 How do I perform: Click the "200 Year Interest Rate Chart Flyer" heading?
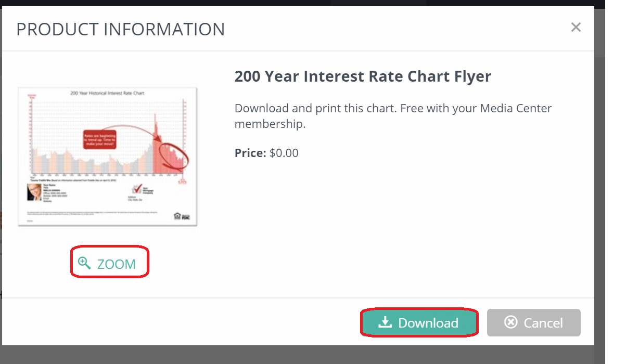tap(363, 76)
